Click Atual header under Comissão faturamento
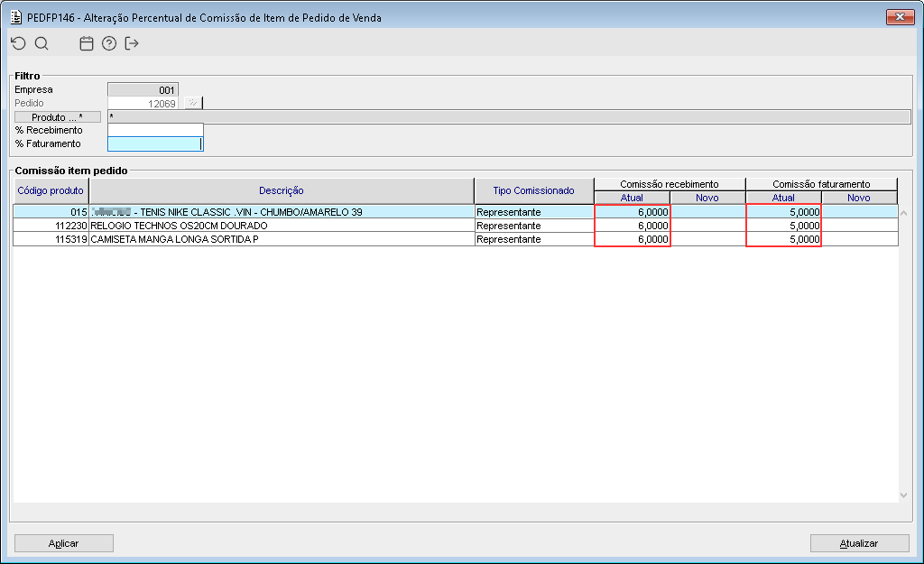Viewport: 924px width, 564px height. tap(783, 198)
